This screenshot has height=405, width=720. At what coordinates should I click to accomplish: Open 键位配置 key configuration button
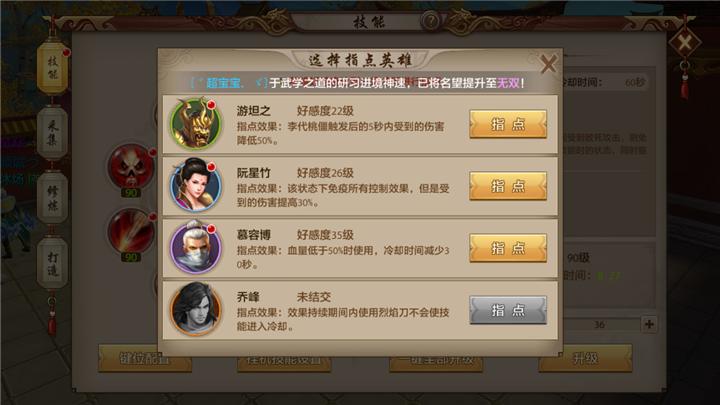coord(145,358)
